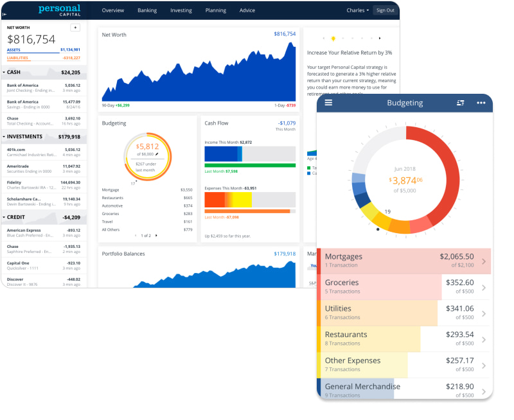Viewport: 514px width, 420px height.
Task: Click the Sign Out button
Action: click(385, 10)
